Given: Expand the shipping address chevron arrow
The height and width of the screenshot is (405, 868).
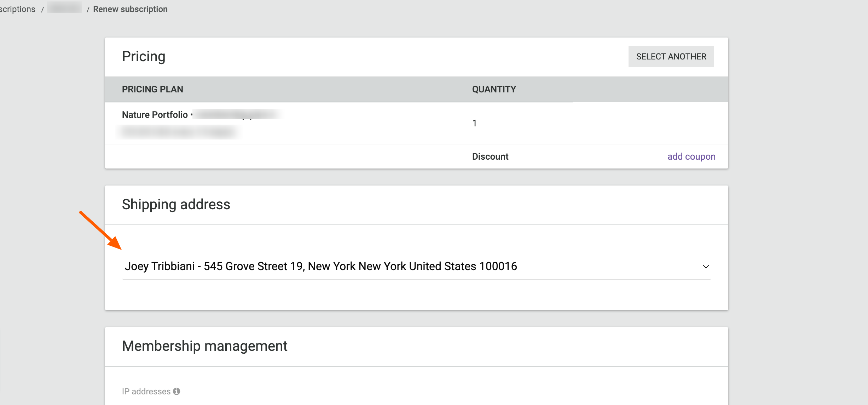Looking at the screenshot, I should (x=706, y=267).
